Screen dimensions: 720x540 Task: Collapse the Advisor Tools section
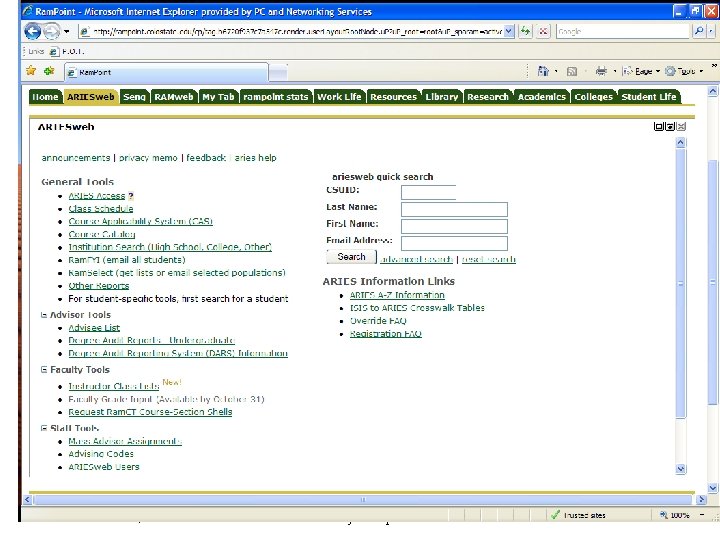44,315
